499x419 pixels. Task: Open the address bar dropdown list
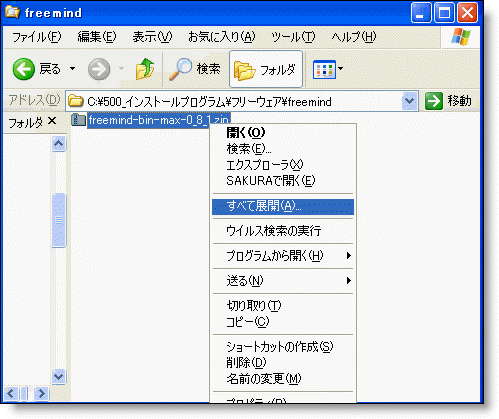point(410,101)
